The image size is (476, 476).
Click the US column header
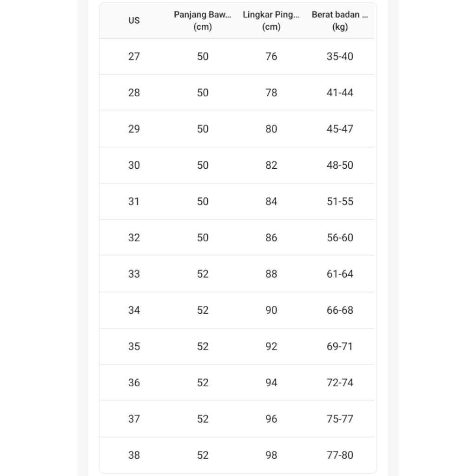(x=134, y=20)
